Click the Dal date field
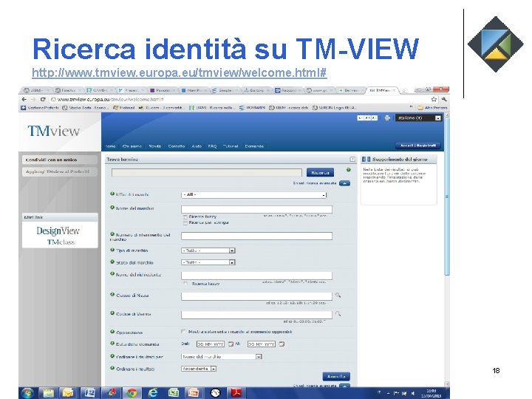 pyautogui.click(x=211, y=344)
